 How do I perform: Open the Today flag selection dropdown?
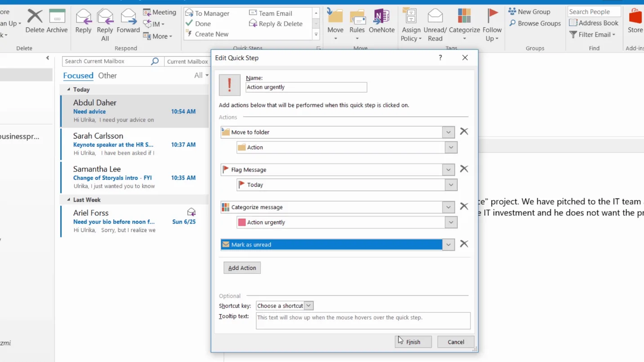451,185
